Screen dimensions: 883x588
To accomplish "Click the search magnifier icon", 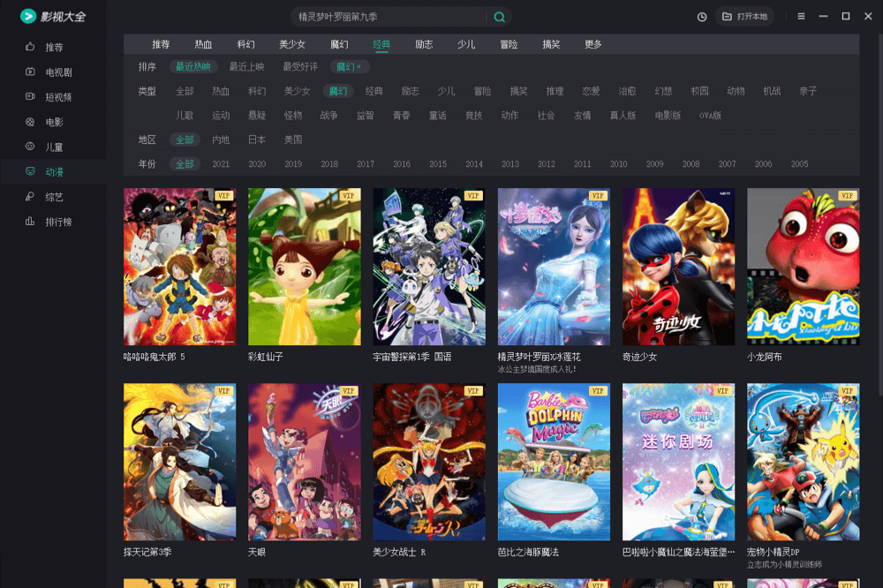I will pyautogui.click(x=500, y=17).
